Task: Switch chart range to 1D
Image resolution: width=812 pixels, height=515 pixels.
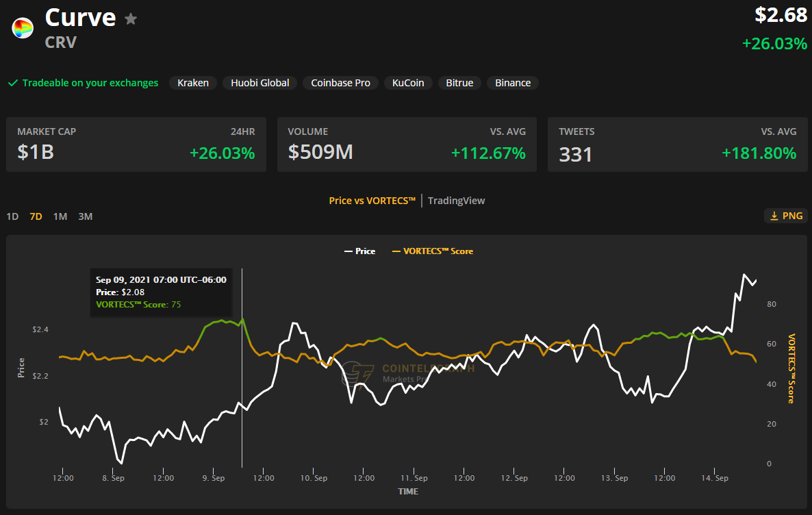Action: pos(12,216)
